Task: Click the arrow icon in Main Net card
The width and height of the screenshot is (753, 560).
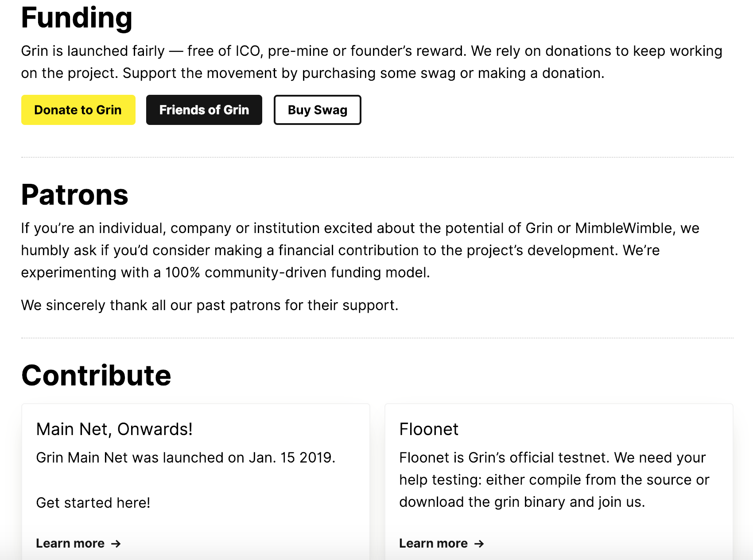Action: [116, 544]
